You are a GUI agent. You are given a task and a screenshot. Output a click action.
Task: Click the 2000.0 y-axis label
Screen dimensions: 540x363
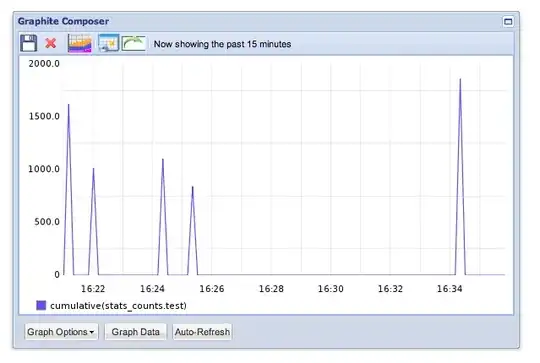[44, 63]
